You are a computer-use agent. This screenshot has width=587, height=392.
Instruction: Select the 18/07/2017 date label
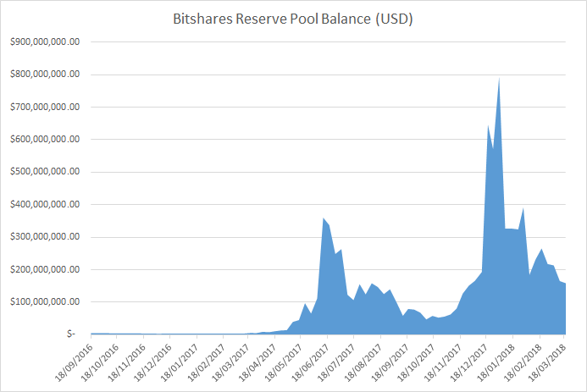[x=335, y=362]
